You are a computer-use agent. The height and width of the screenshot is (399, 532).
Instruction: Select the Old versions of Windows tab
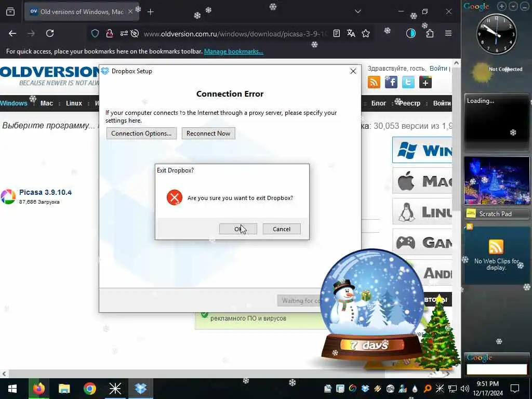(82, 12)
